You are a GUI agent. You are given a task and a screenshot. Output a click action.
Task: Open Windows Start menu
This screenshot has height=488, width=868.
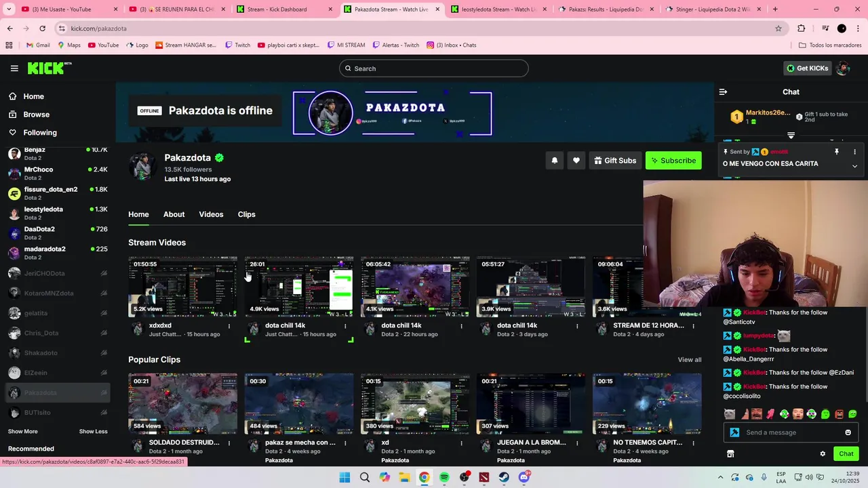[x=344, y=477]
